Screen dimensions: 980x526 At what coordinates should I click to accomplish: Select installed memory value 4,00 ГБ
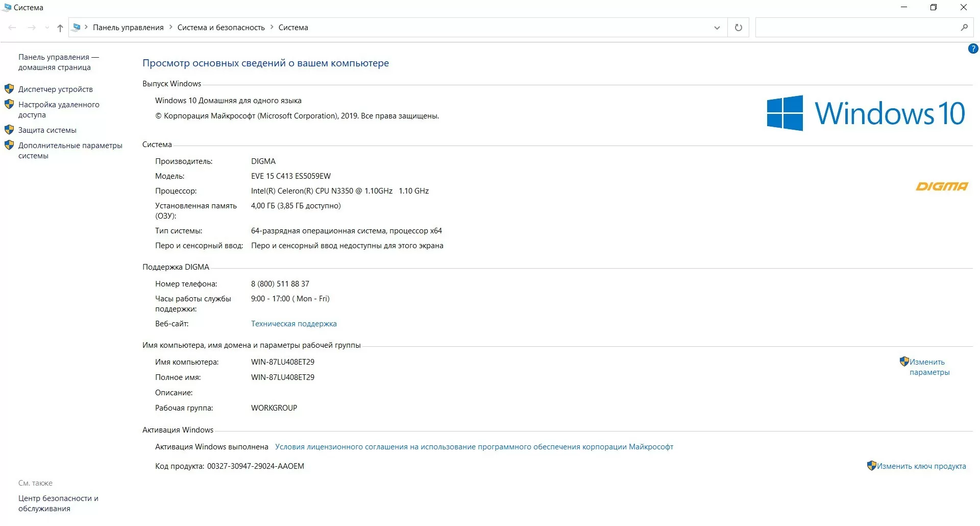coord(263,206)
